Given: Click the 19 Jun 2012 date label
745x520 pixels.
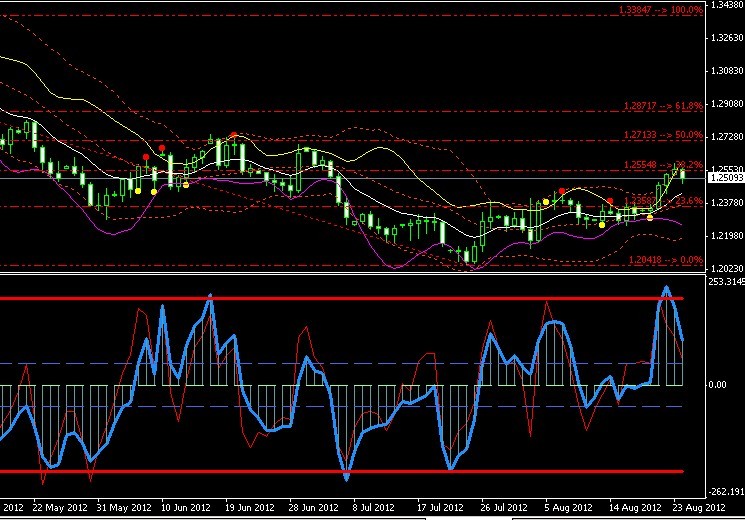Looking at the screenshot, I should point(249,508).
